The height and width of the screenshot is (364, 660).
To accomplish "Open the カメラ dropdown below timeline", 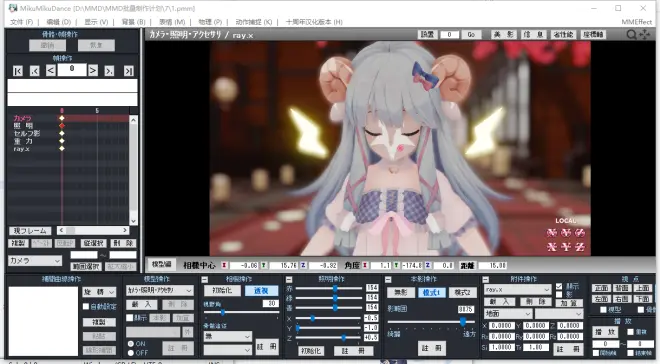I will [x=35, y=261].
